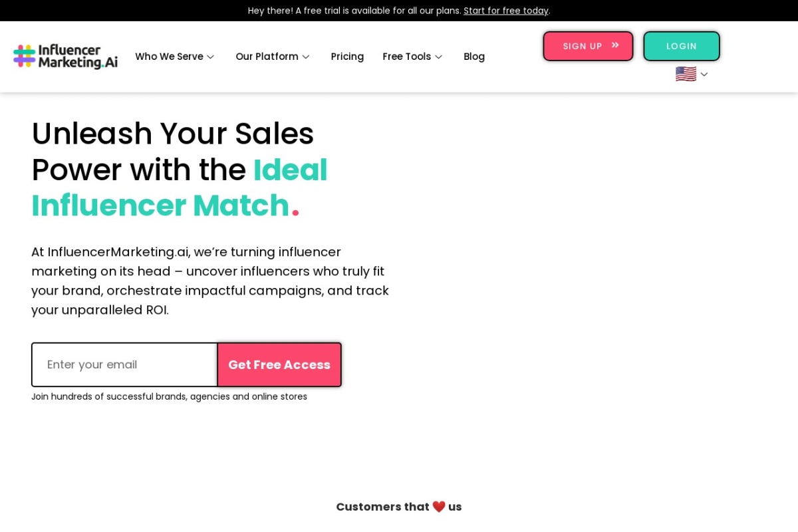Image resolution: width=798 pixels, height=532 pixels.
Task: Follow the "Start for free today" link
Action: coord(506,11)
